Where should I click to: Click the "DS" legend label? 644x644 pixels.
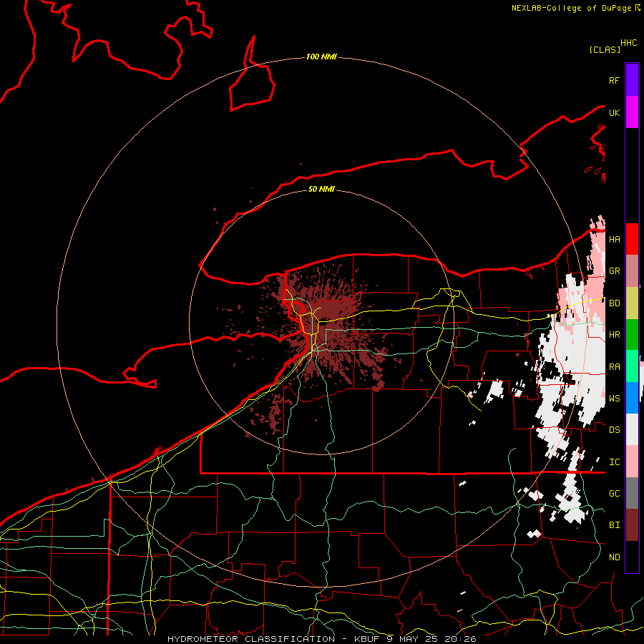tap(614, 430)
